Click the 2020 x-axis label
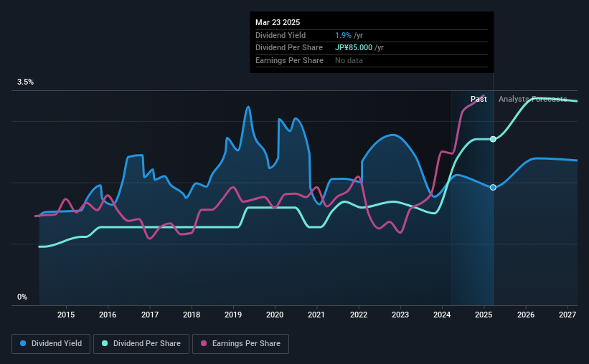589x364 pixels. (x=275, y=315)
